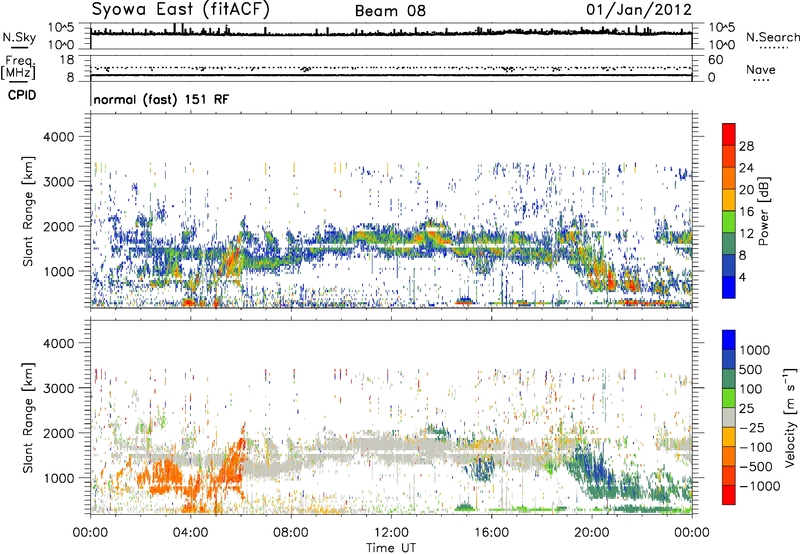Click the grey band of the Velocity colorbar
Viewport: 800px width, 554px height.
click(x=729, y=417)
